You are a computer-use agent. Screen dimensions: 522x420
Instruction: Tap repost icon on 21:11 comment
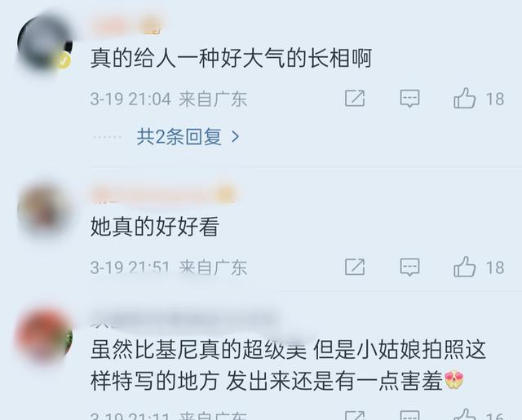tap(355, 415)
